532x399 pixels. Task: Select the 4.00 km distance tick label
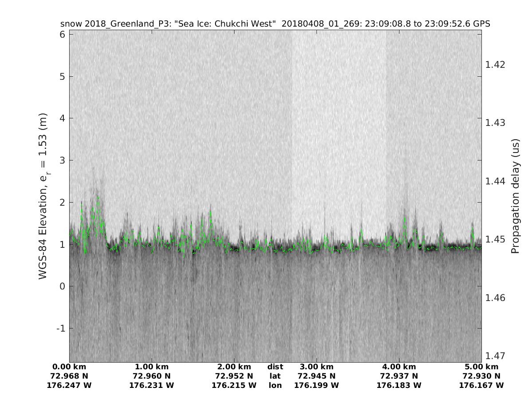[x=399, y=367]
